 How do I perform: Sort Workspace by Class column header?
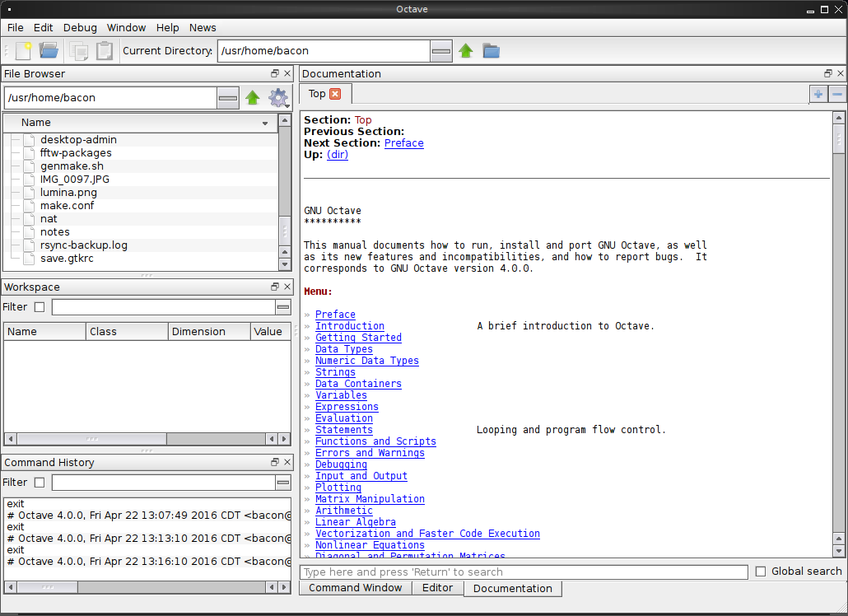[x=127, y=332]
